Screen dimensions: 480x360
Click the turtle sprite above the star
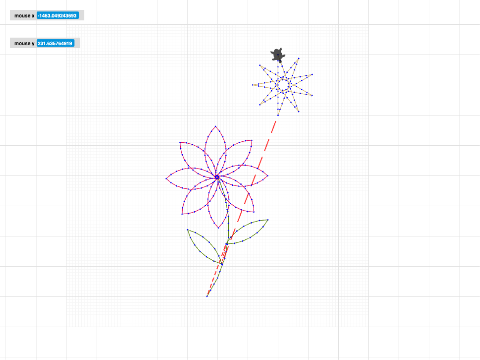click(x=278, y=55)
